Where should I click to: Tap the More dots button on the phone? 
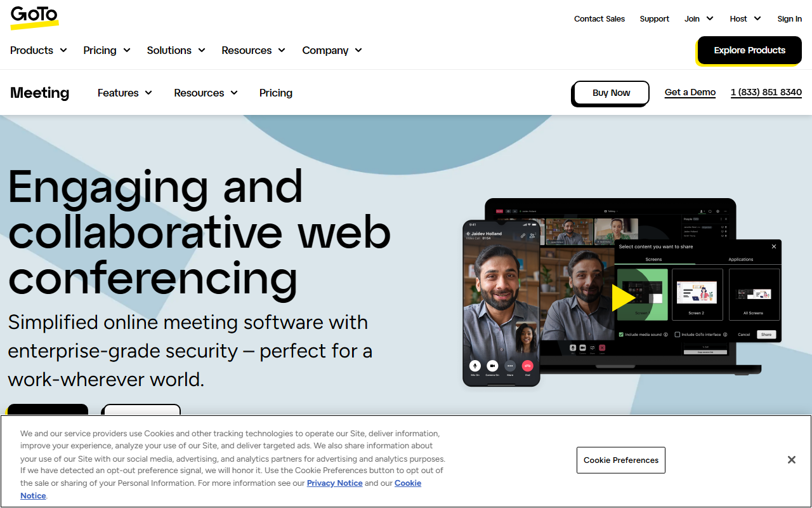pos(510,366)
